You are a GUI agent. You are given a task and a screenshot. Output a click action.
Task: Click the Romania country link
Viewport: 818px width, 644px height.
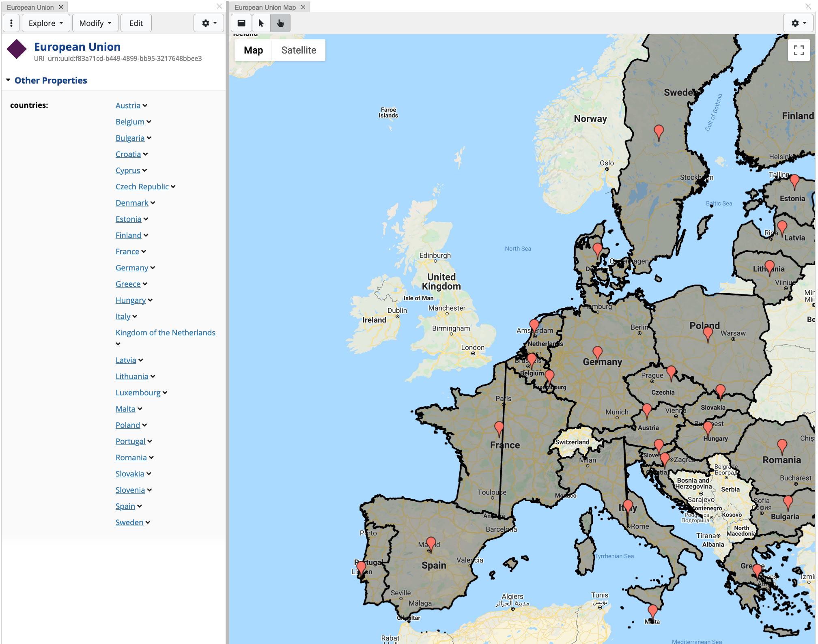pyautogui.click(x=130, y=457)
